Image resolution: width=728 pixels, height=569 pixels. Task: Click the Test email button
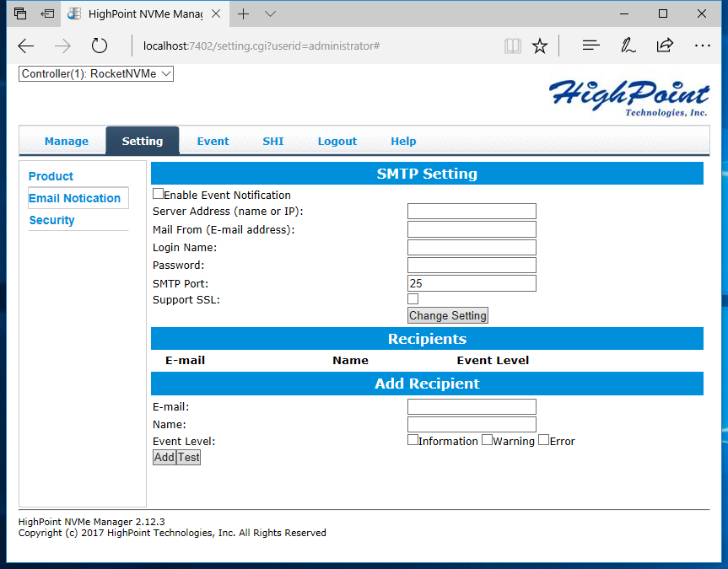188,457
